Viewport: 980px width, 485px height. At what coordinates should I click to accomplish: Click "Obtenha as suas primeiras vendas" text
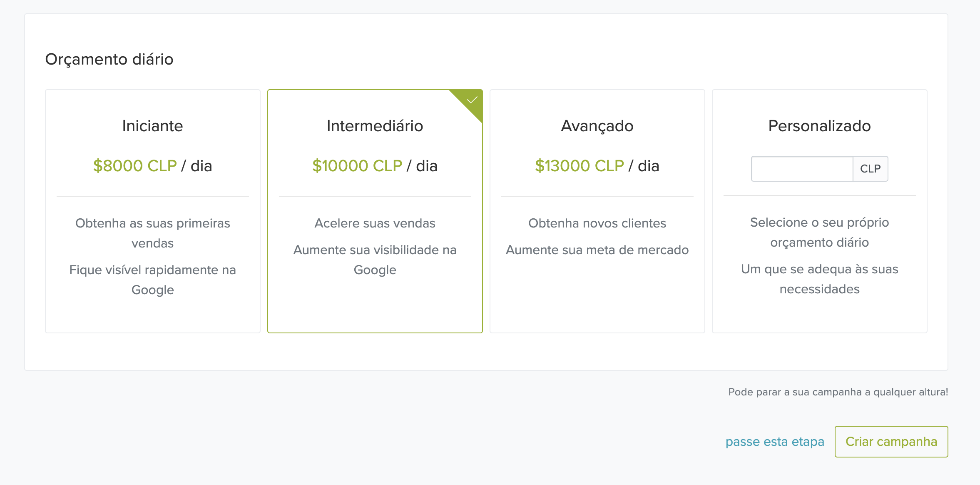tap(152, 233)
